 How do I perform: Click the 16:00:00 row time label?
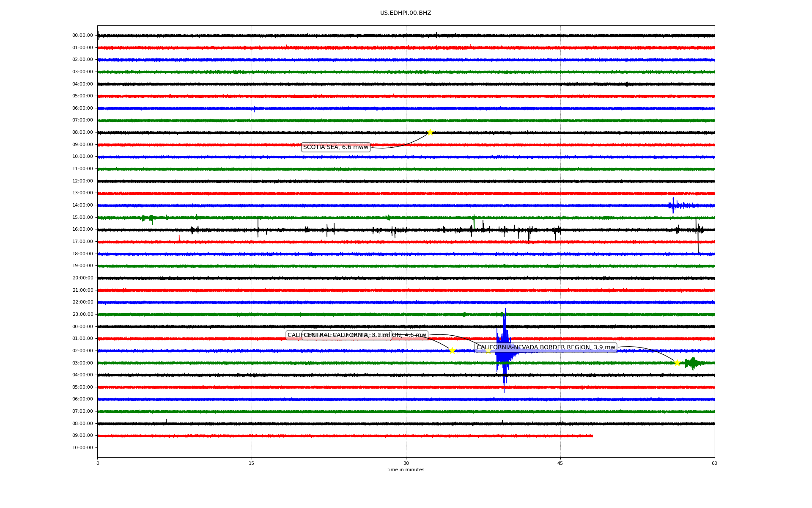[82, 229]
